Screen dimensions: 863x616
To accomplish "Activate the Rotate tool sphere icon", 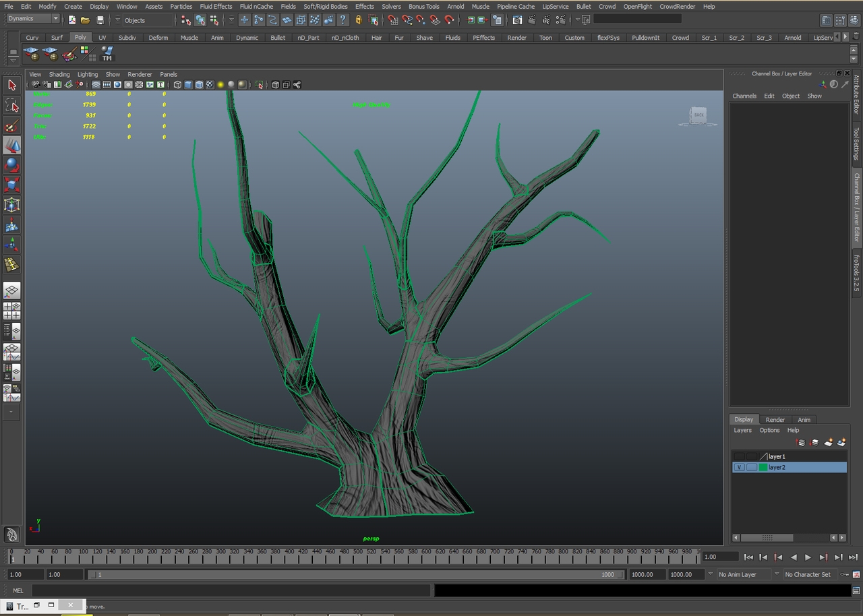I will 11,165.
